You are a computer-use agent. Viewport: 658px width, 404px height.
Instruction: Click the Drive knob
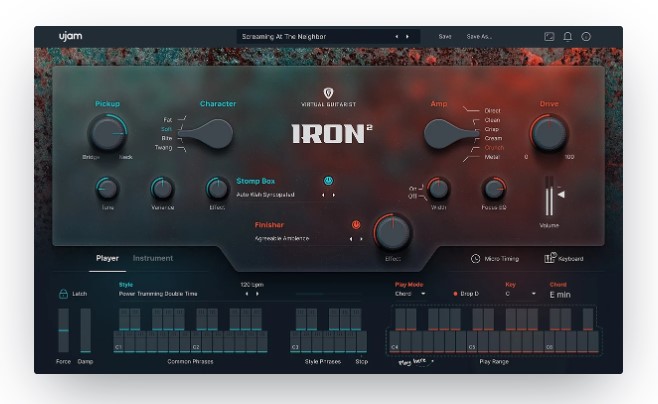(x=549, y=133)
